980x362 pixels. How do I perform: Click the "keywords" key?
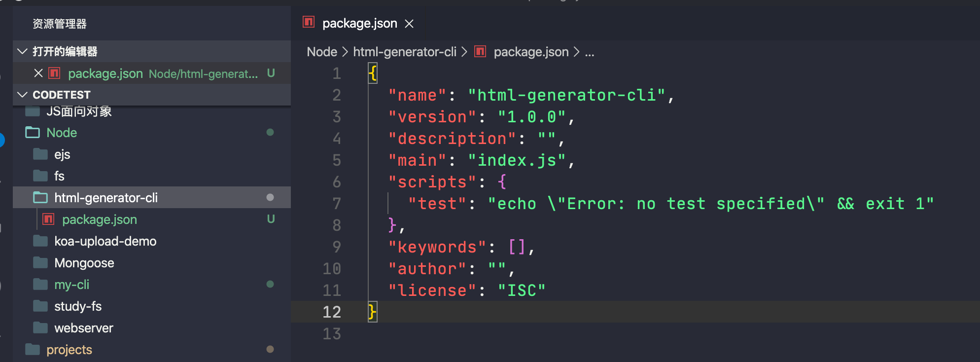pos(437,247)
